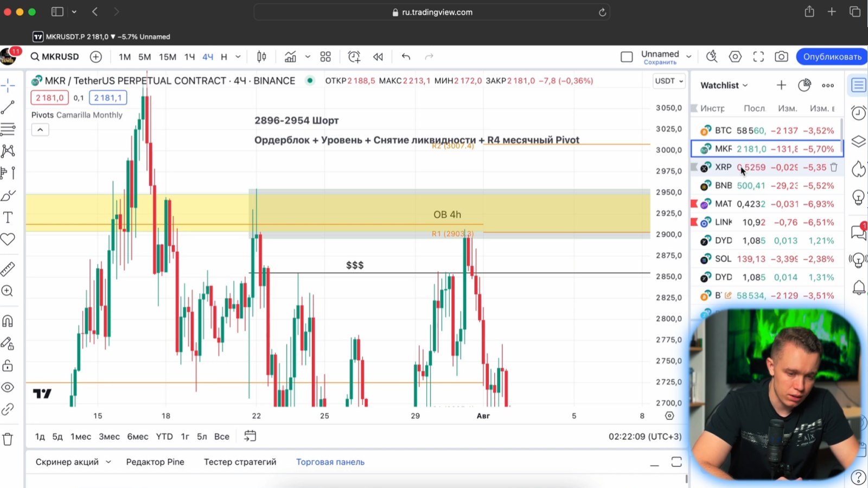Add a symbol to the Watchlist
This screenshot has height=488, width=868.
pos(781,85)
